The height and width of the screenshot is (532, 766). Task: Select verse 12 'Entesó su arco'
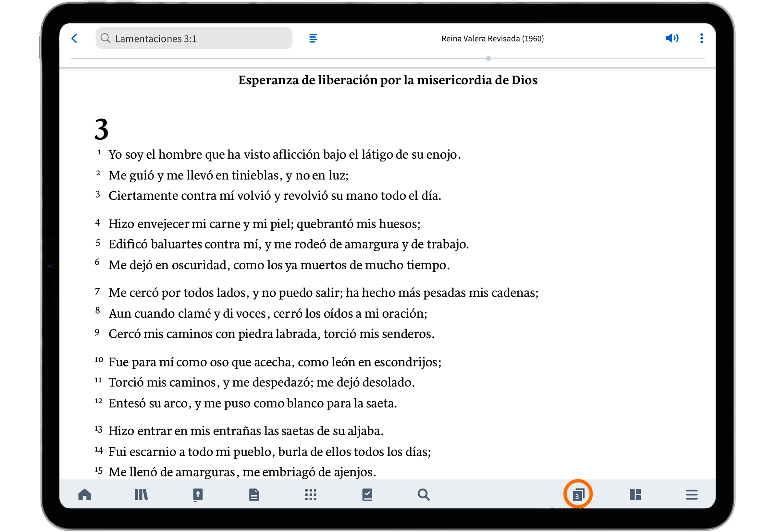point(253,403)
